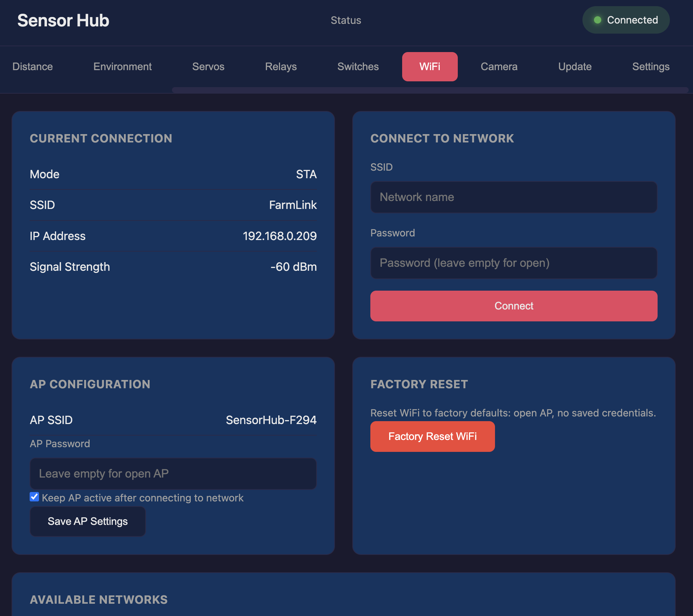Open the Distance tab
The image size is (693, 616).
tap(33, 67)
